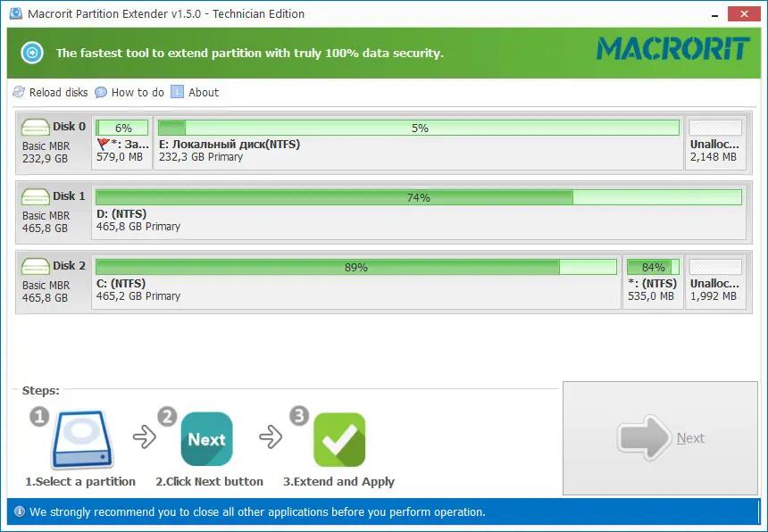The width and height of the screenshot is (768, 532).
Task: Click the Disk 2 drive icon
Action: (35, 266)
